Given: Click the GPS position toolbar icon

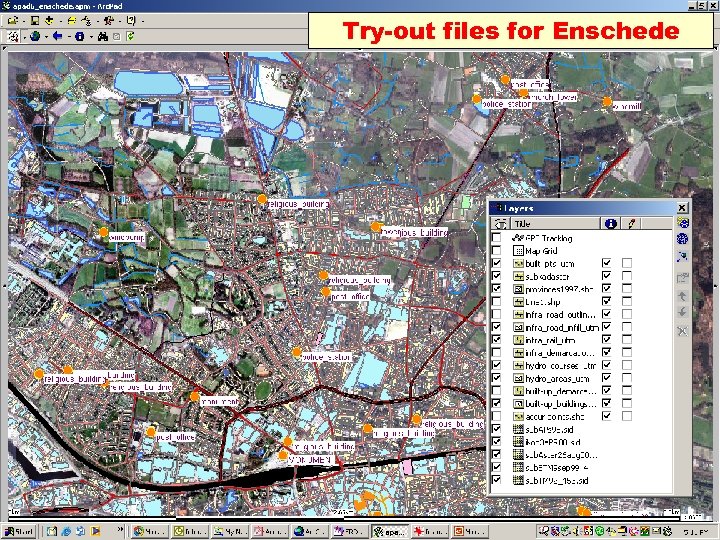Looking at the screenshot, I should [x=86, y=21].
